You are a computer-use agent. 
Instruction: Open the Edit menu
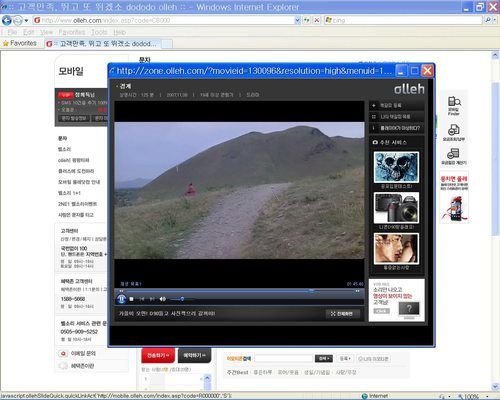click(29, 32)
